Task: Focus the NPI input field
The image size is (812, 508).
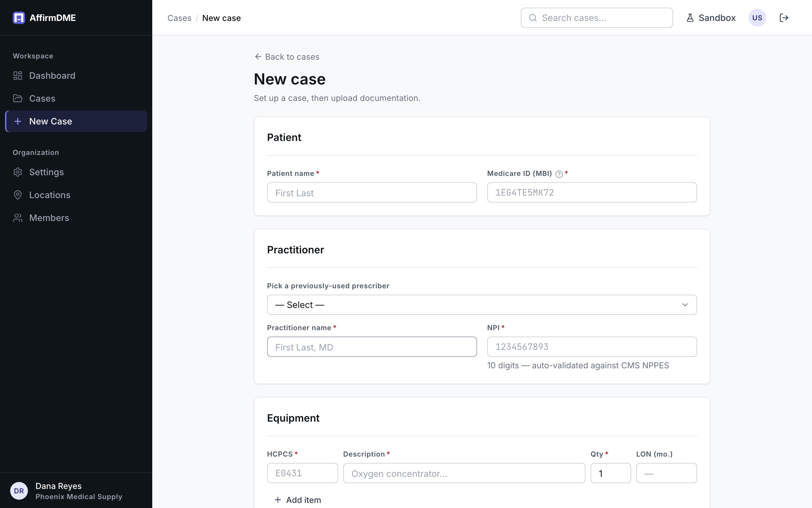Action: 592,347
